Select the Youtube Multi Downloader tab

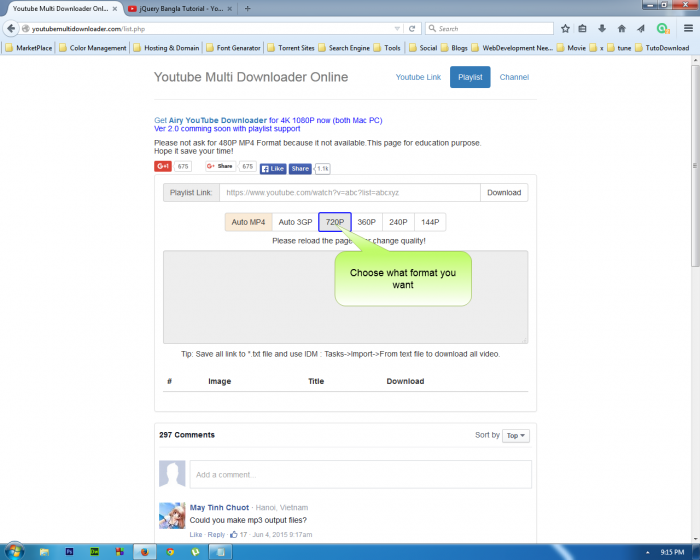click(x=60, y=8)
